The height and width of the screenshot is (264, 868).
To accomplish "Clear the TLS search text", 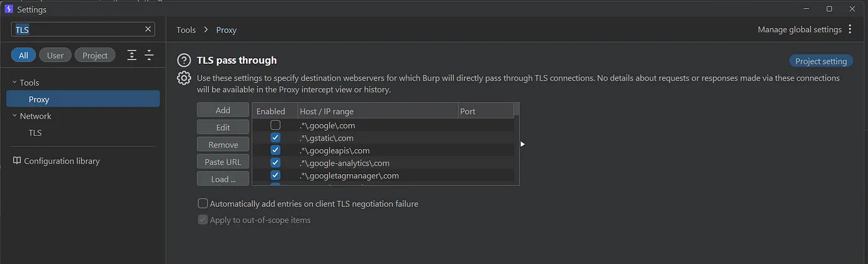I will point(148,29).
